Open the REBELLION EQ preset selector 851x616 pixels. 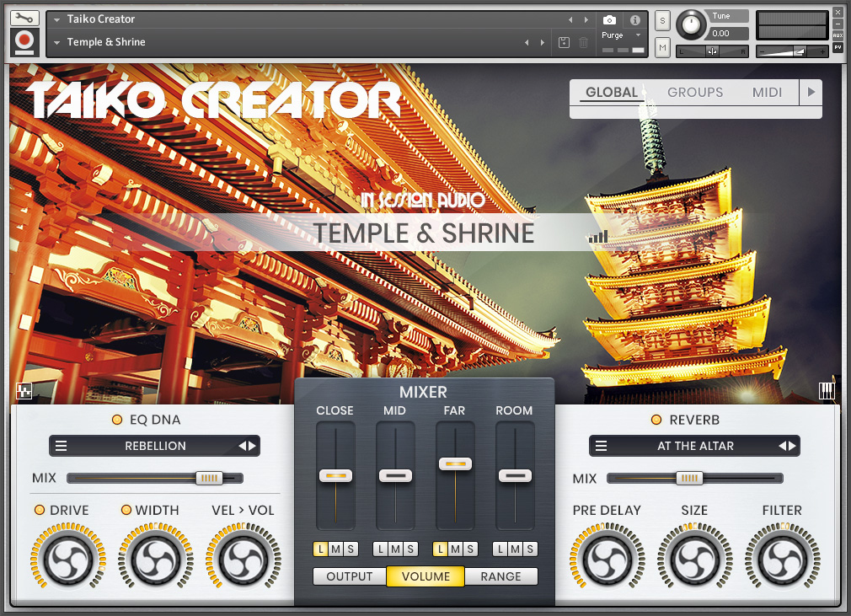point(155,446)
